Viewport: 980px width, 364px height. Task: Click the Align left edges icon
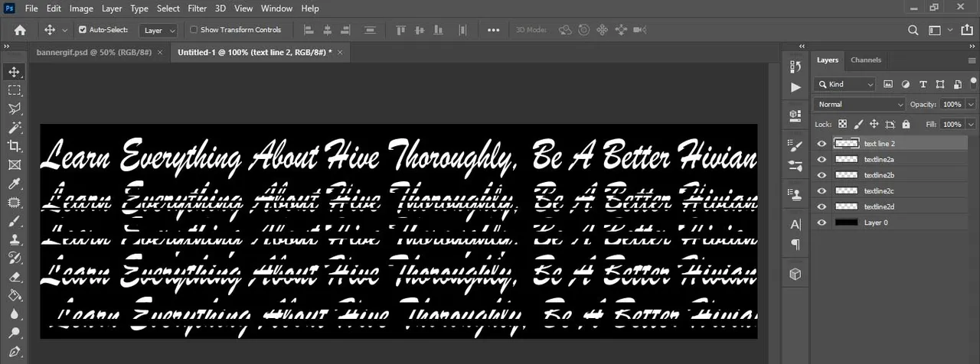[309, 30]
